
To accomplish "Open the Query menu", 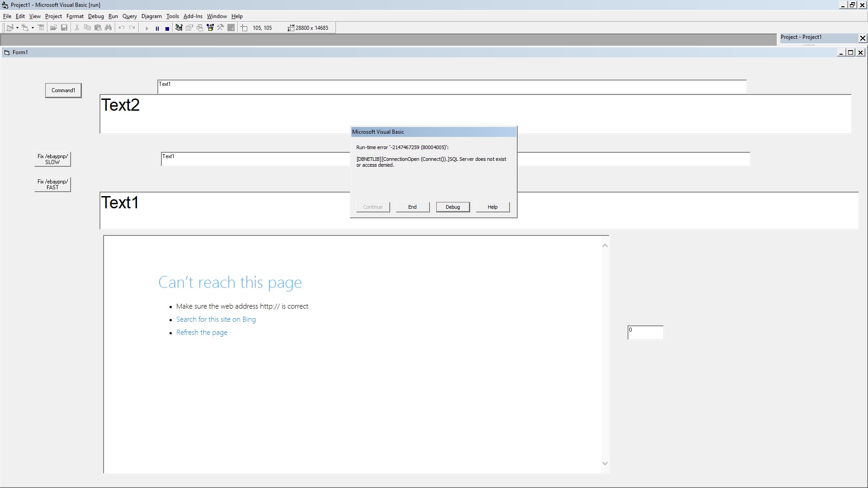I will point(130,16).
